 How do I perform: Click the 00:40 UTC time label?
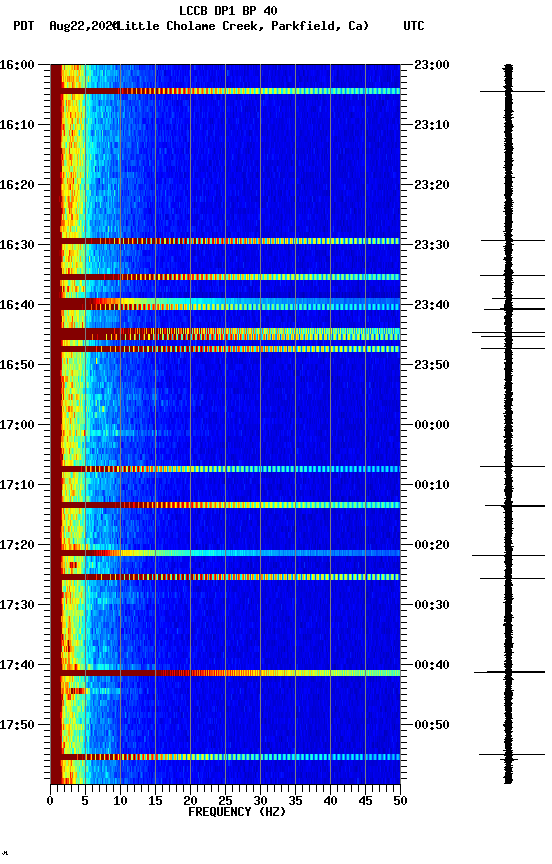pos(432,666)
